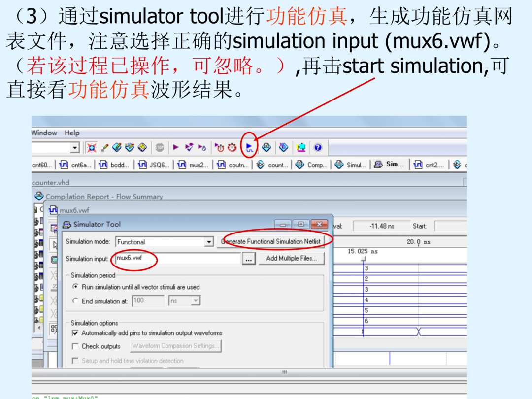Click the second red stopwatch timing icon

(232, 147)
